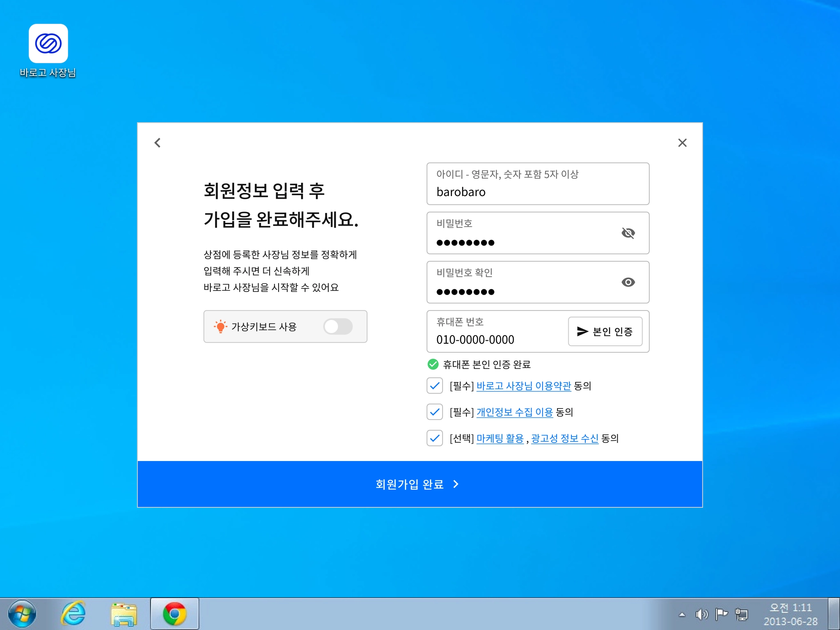840x630 pixels.
Task: Launch Internet Explorer from the taskbar
Action: tap(73, 614)
